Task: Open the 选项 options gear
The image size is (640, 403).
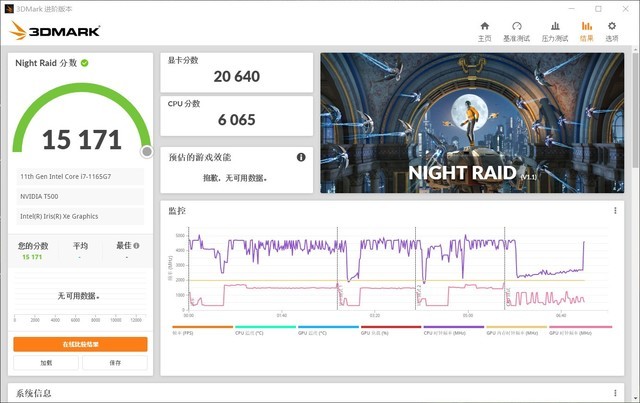Action: (611, 32)
